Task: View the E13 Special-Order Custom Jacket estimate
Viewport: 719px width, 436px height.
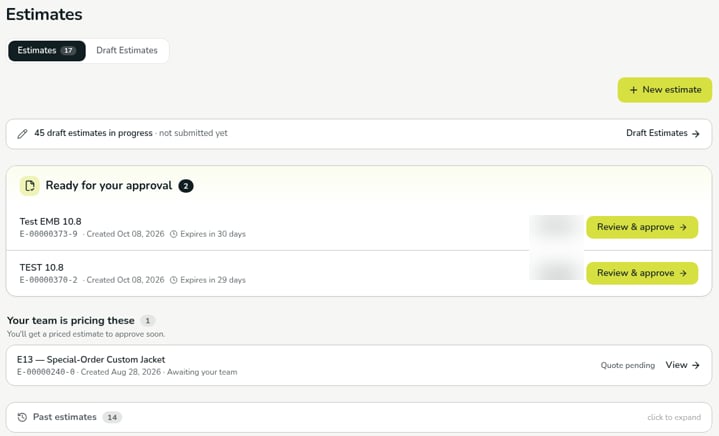Action: coord(682,365)
